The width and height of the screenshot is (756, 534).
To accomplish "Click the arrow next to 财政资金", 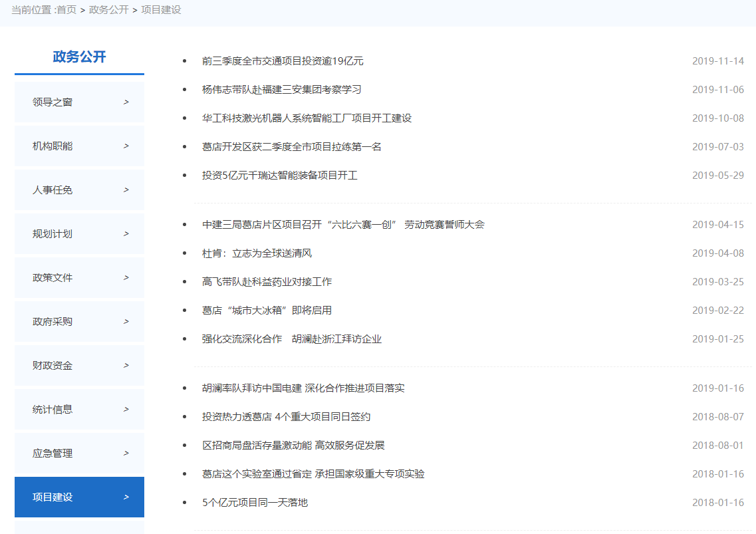I will coord(126,366).
